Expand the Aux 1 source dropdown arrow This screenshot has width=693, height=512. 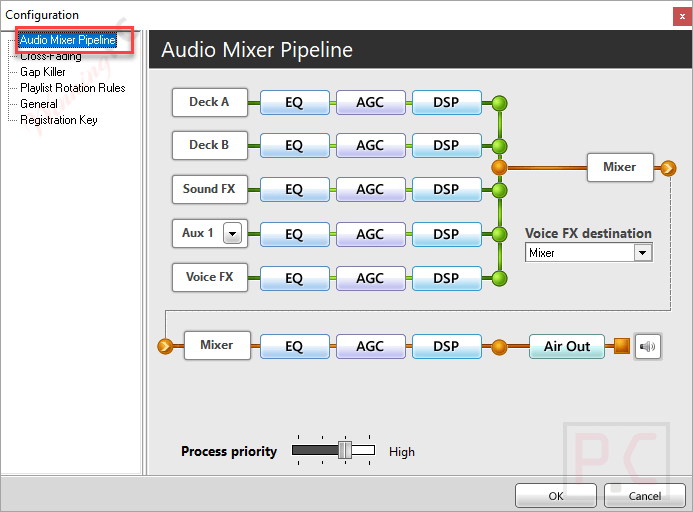232,233
